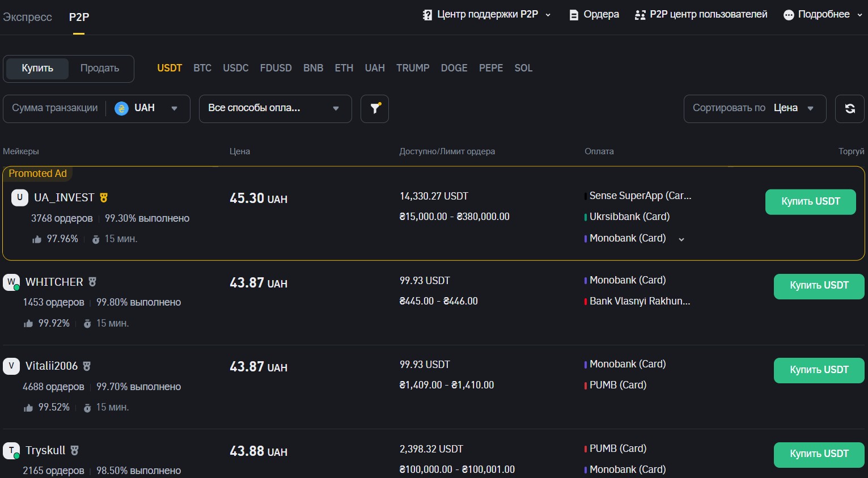
Task: Select the P2P tab
Action: click(x=79, y=17)
